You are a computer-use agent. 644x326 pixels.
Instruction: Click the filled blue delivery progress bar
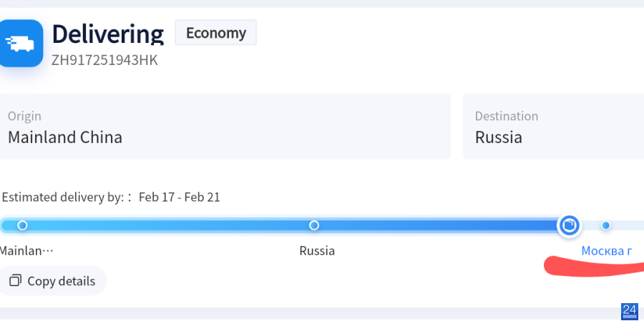(x=283, y=225)
